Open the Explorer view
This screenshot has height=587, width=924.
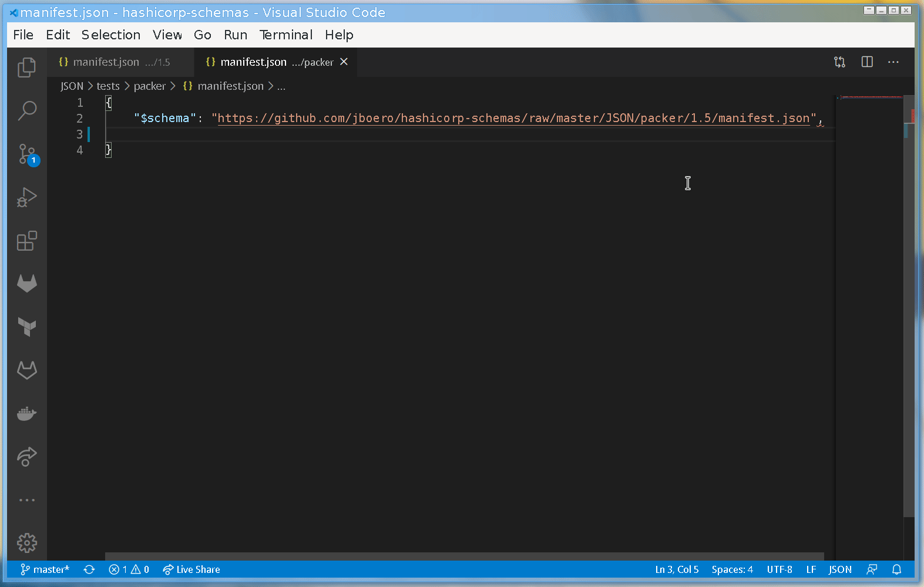(x=27, y=68)
